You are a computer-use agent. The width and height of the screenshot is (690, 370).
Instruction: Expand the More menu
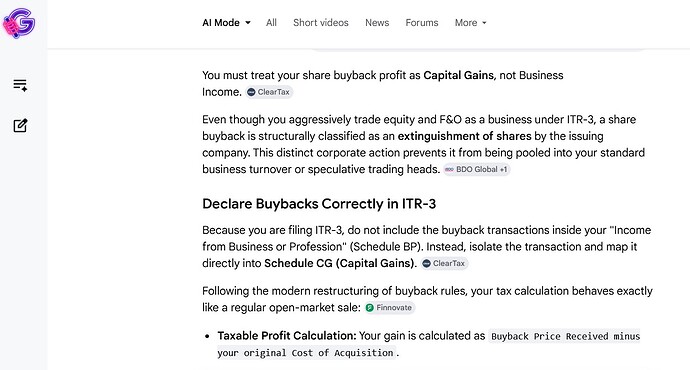[x=470, y=22]
